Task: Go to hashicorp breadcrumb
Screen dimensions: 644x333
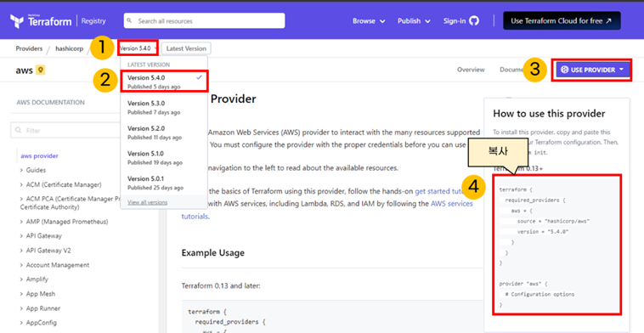Action: point(69,48)
